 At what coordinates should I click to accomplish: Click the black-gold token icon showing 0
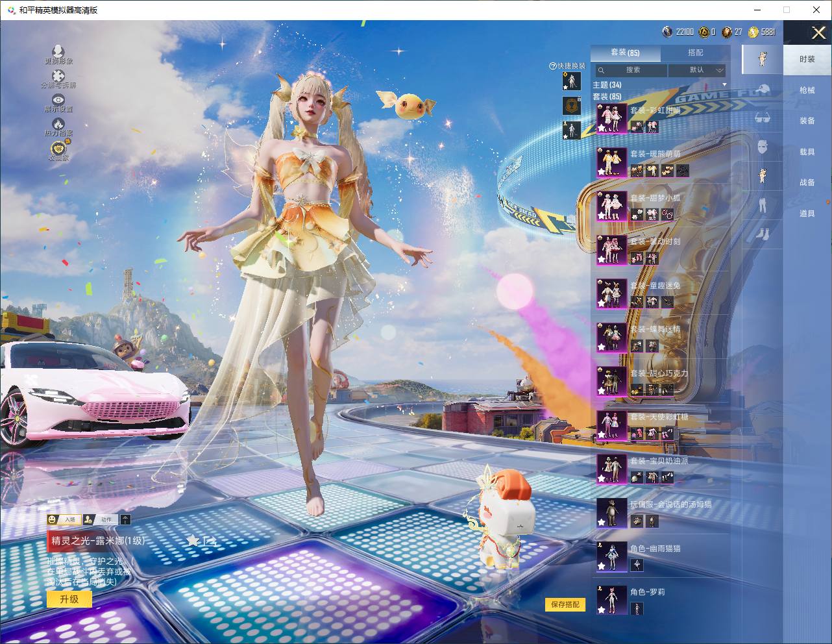704,32
